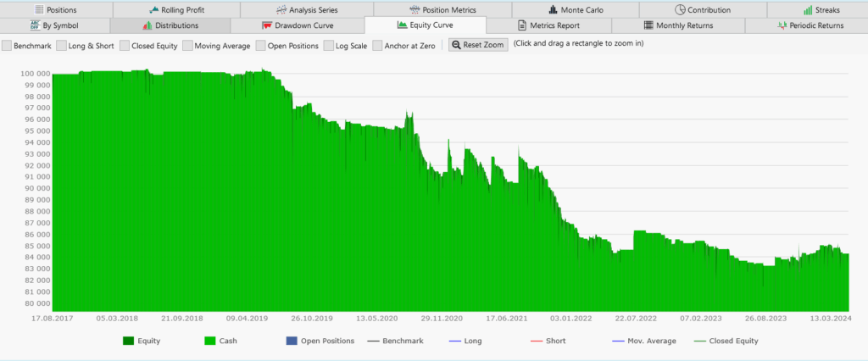Check the Anchor at Zero box
Image resolution: width=868 pixels, height=361 pixels.
click(377, 46)
